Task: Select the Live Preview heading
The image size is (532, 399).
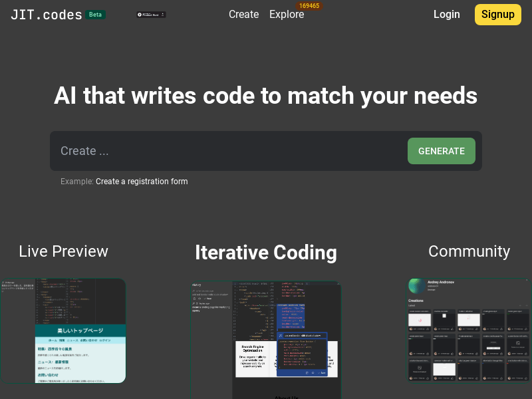Action: (63, 251)
